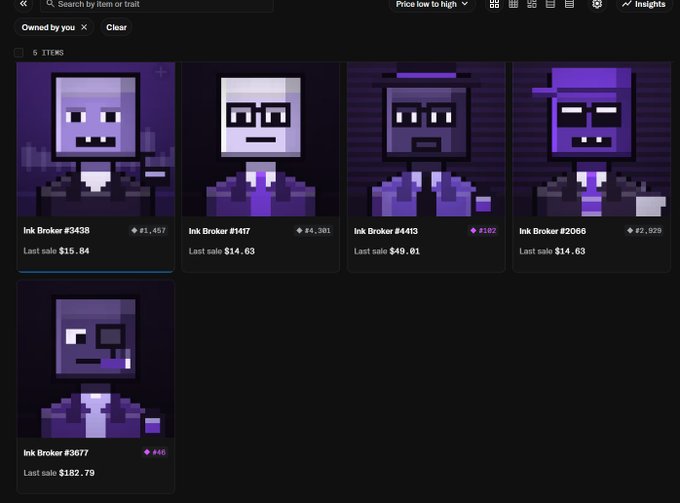Click rarity rank #1,457 badge
680x503 pixels.
148,231
